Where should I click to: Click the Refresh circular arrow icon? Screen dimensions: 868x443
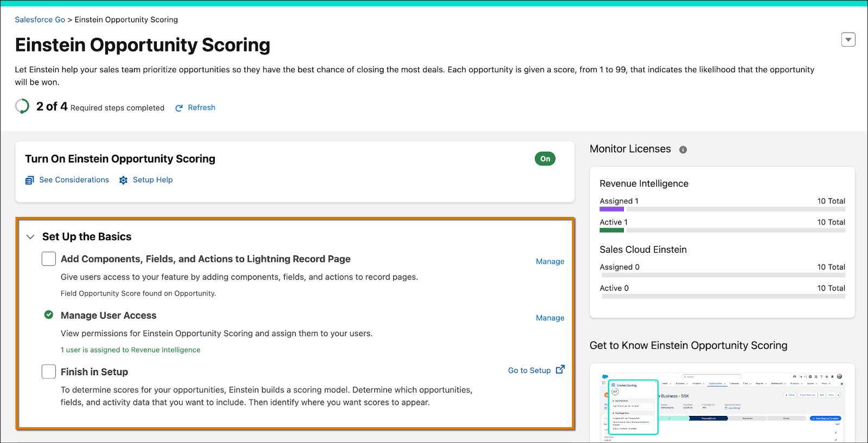click(x=179, y=108)
